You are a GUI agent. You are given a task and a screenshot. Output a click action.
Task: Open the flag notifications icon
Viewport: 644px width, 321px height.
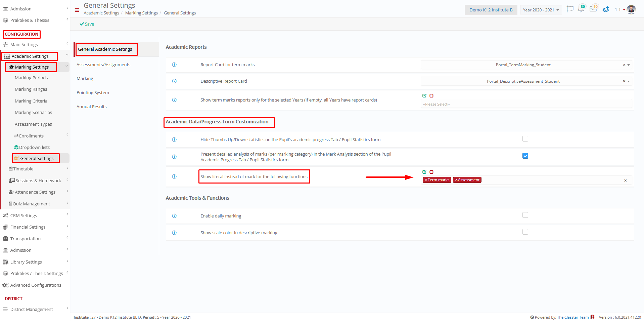pyautogui.click(x=570, y=9)
